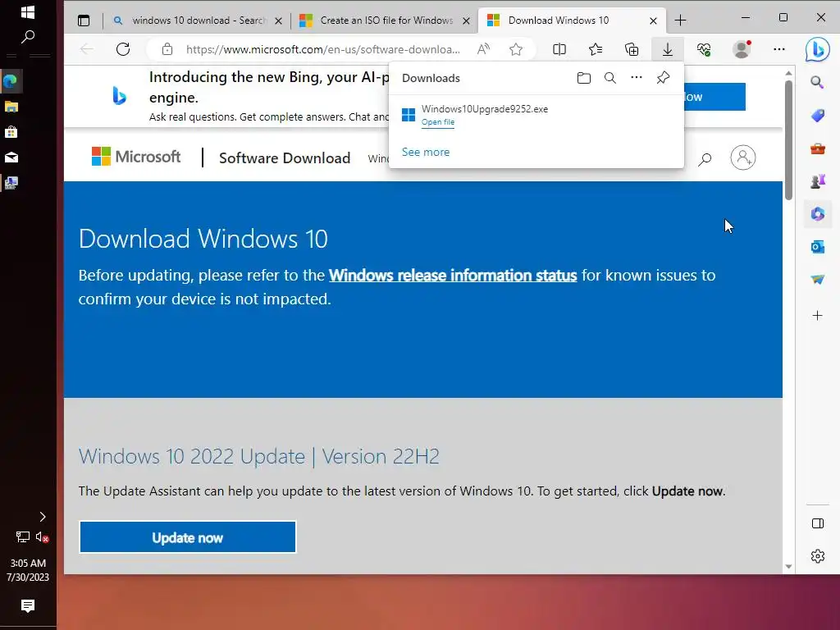Toggle sidebar visibility button

coord(818,523)
